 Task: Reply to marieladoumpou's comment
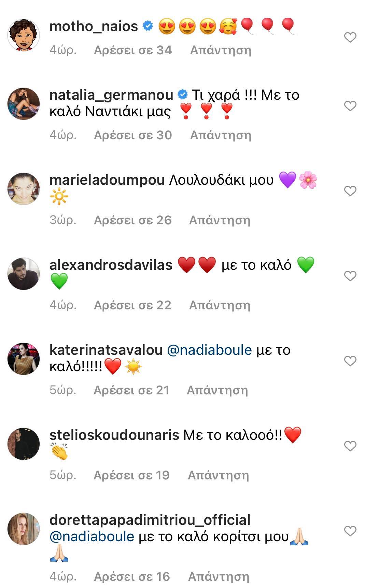coord(220,220)
